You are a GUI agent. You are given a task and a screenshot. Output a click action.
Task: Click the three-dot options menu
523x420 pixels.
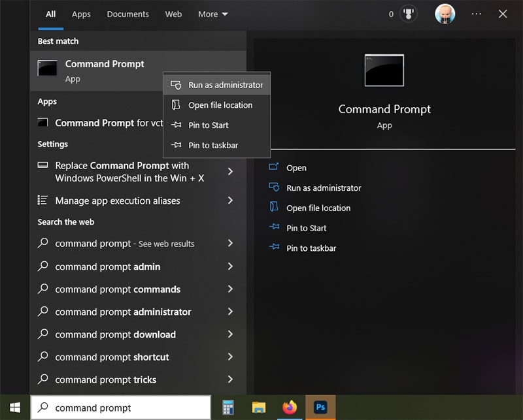click(475, 13)
